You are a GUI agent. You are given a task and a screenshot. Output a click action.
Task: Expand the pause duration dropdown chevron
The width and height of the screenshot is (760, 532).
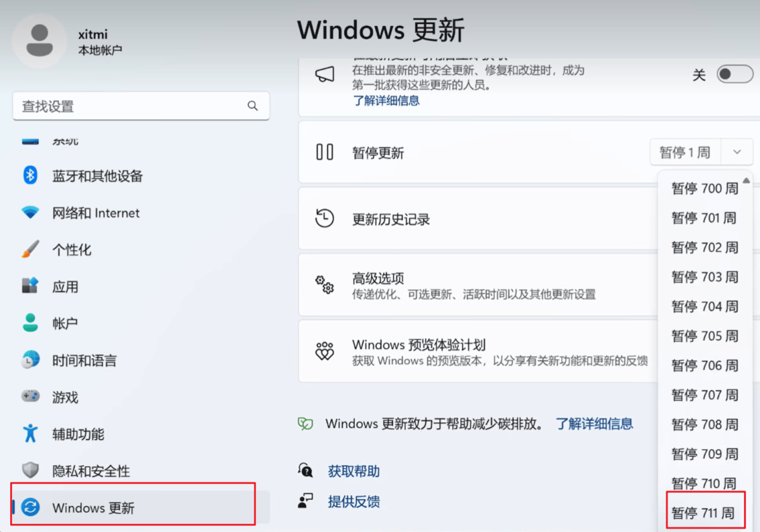pos(737,153)
